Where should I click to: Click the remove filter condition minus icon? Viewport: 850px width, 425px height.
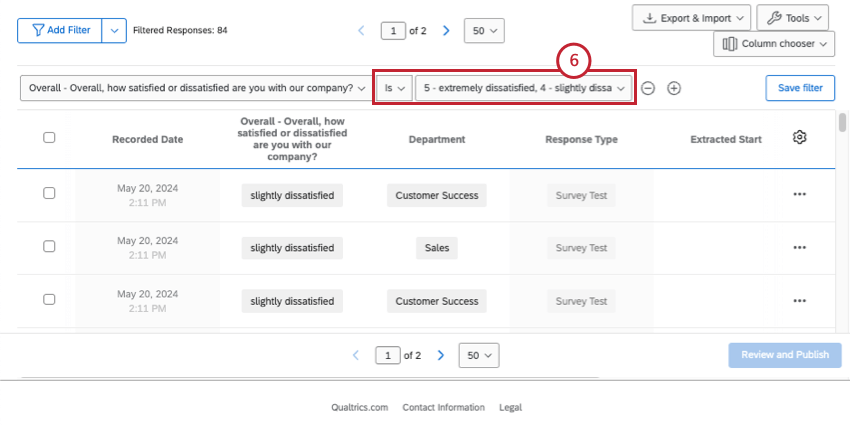[x=648, y=88]
